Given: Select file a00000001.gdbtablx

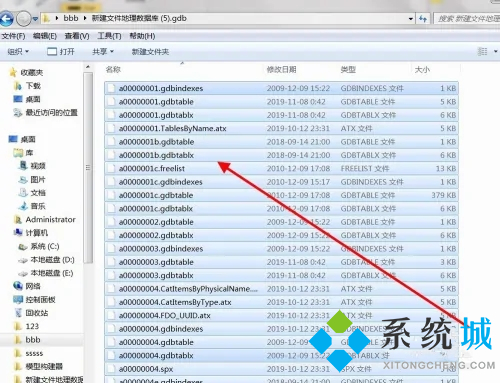Looking at the screenshot, I should [x=282, y=115].
